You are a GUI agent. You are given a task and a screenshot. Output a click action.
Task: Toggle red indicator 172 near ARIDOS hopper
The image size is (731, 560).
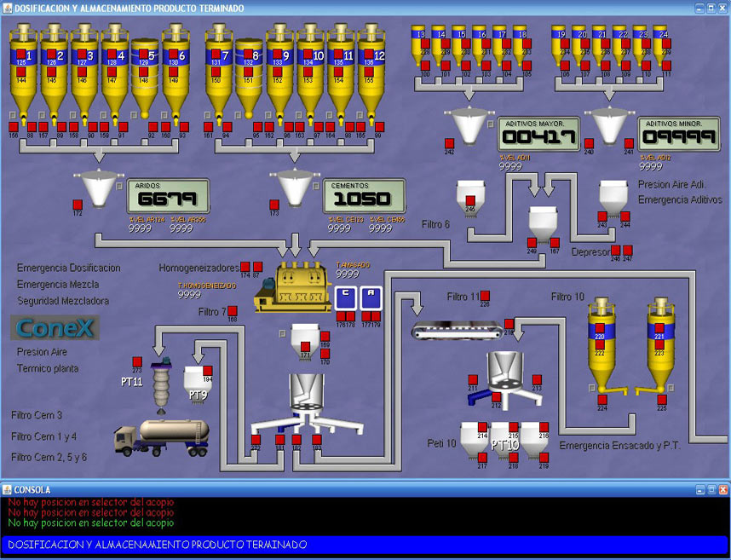tap(77, 205)
